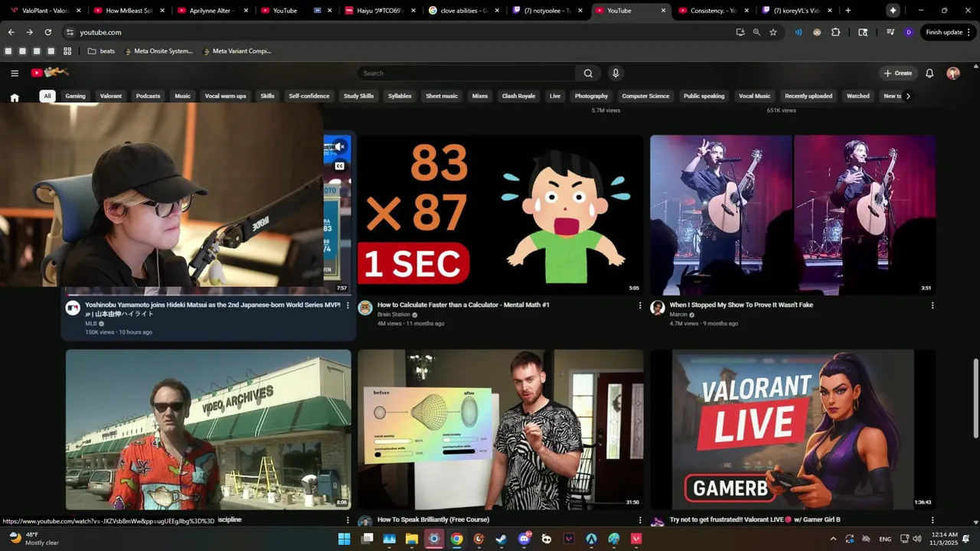Open the zebra shirt speaker thumbnail

501,430
